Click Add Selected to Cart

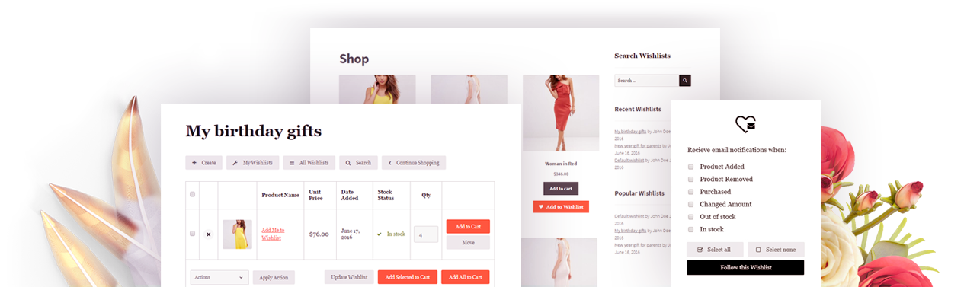(x=408, y=277)
